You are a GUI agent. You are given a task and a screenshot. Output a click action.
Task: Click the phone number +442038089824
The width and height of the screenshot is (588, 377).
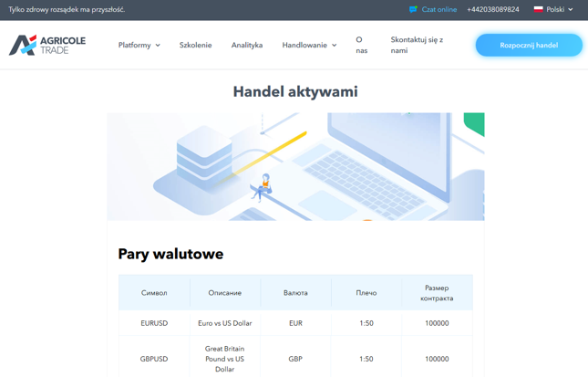click(493, 9)
